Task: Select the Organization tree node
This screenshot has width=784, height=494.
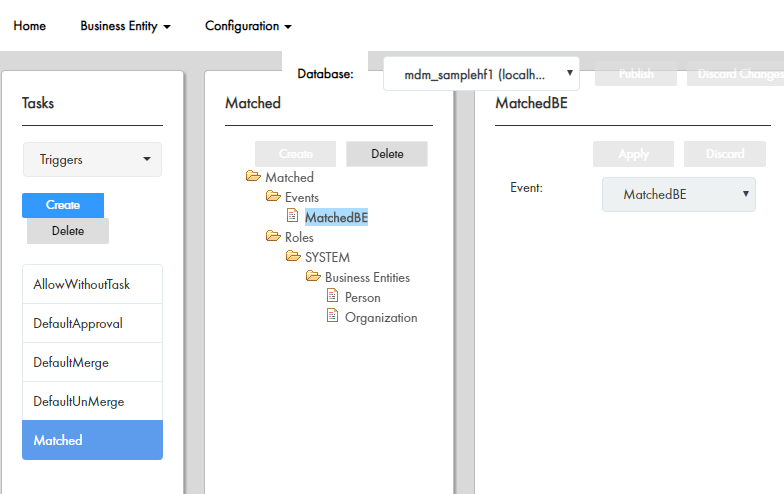Action: pyautogui.click(x=381, y=317)
